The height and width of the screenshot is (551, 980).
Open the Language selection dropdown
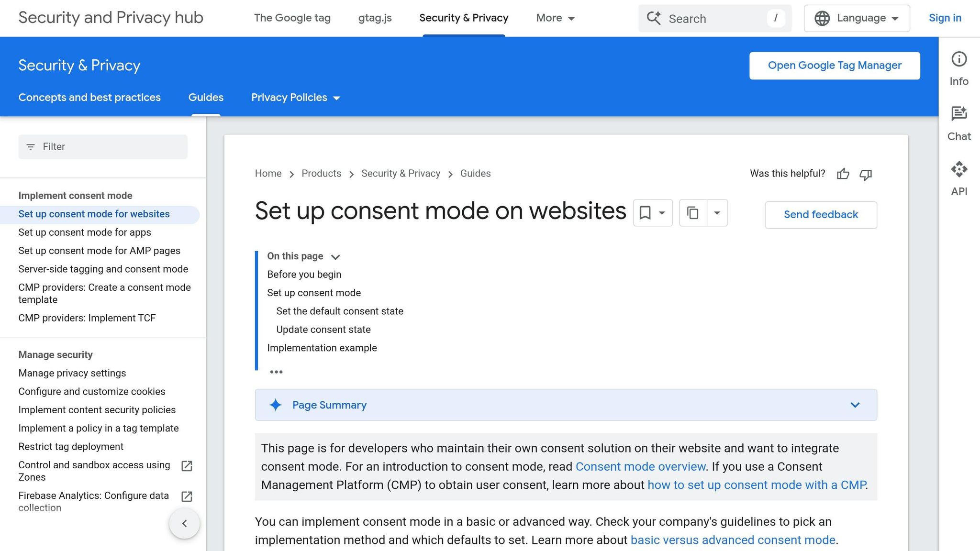(x=856, y=18)
